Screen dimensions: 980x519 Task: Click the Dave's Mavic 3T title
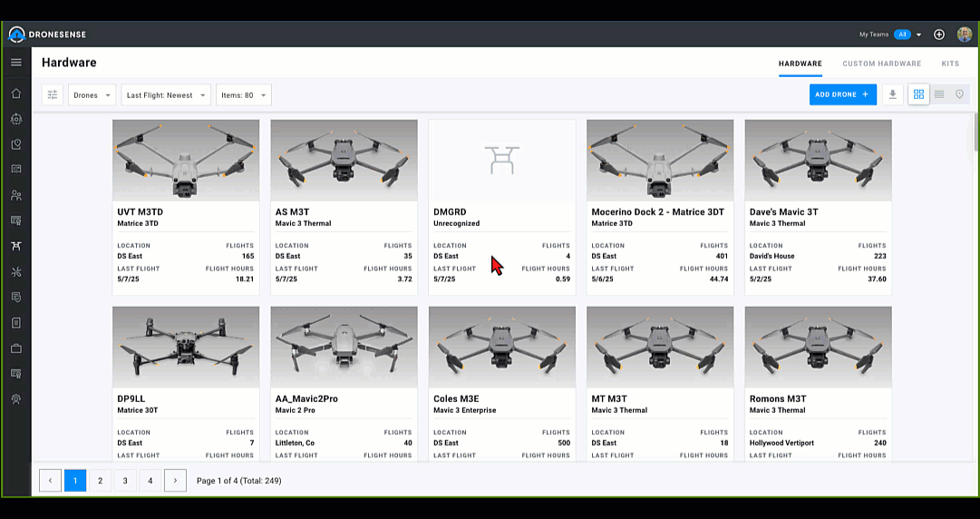pyautogui.click(x=784, y=212)
